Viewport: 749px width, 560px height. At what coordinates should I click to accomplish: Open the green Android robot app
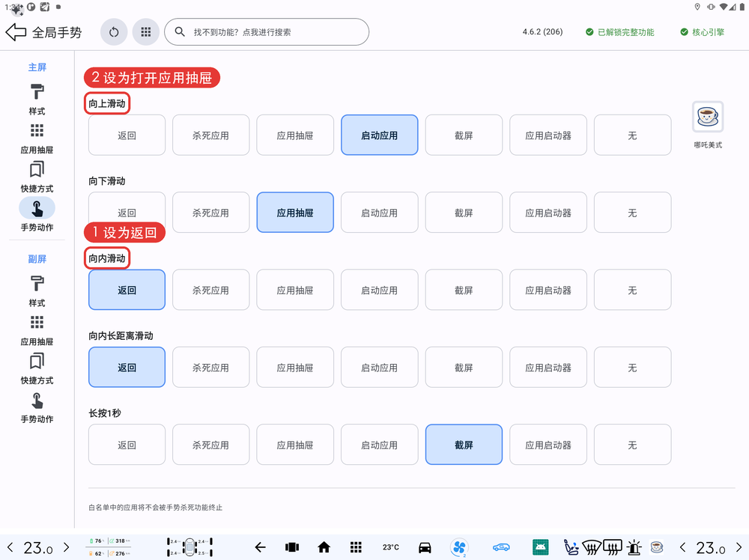pos(540,547)
